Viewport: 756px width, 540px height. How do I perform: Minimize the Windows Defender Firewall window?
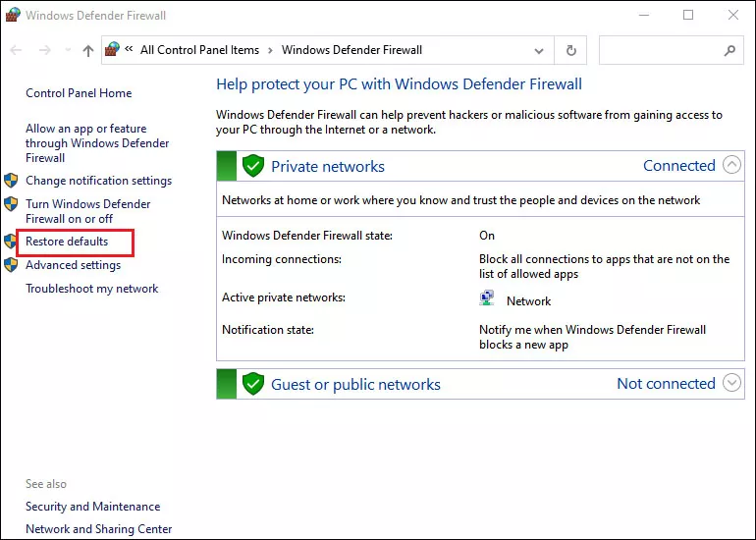(x=644, y=15)
